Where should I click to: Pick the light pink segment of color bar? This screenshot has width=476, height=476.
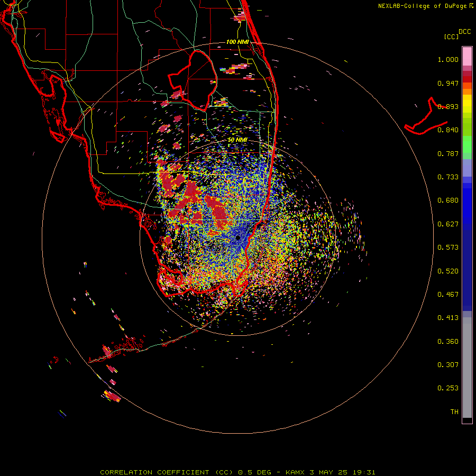467,56
